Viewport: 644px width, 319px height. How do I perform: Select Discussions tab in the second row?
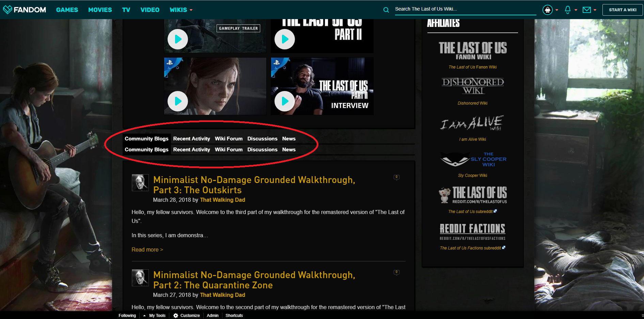(x=262, y=150)
